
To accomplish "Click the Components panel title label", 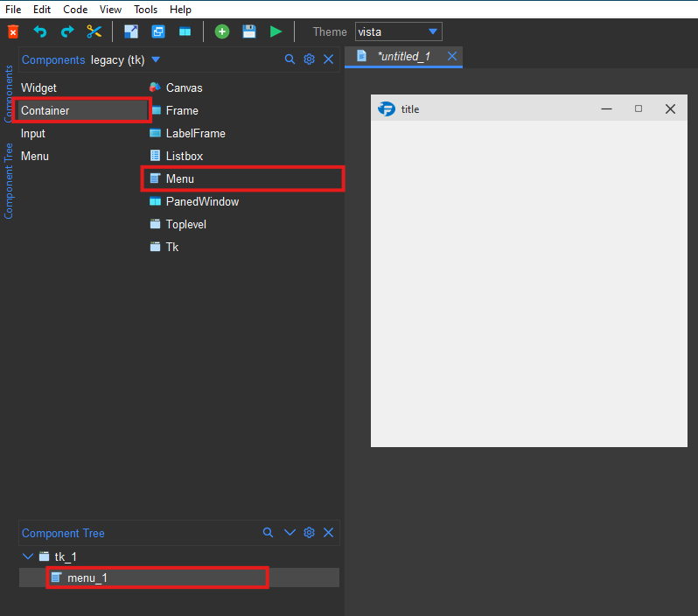I will (53, 59).
